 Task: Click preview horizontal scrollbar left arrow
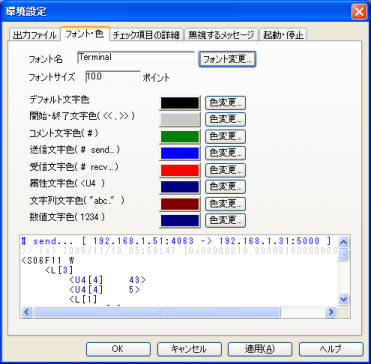tap(26, 312)
